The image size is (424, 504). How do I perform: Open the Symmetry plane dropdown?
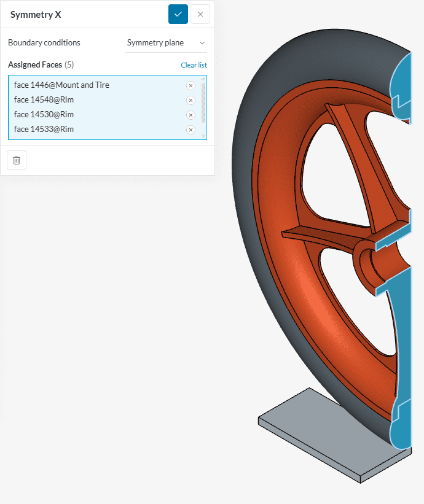point(166,43)
